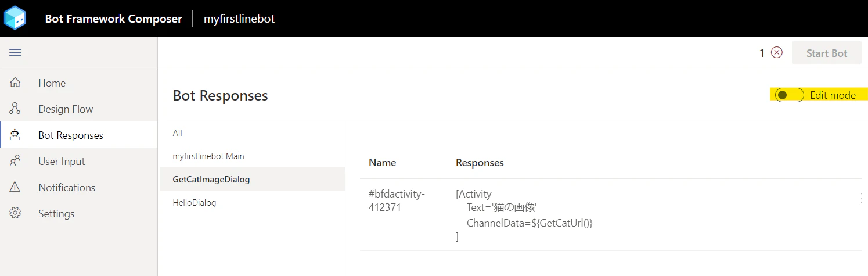
Task: Select GetCatImageDialog in the dialog list
Action: point(252,180)
